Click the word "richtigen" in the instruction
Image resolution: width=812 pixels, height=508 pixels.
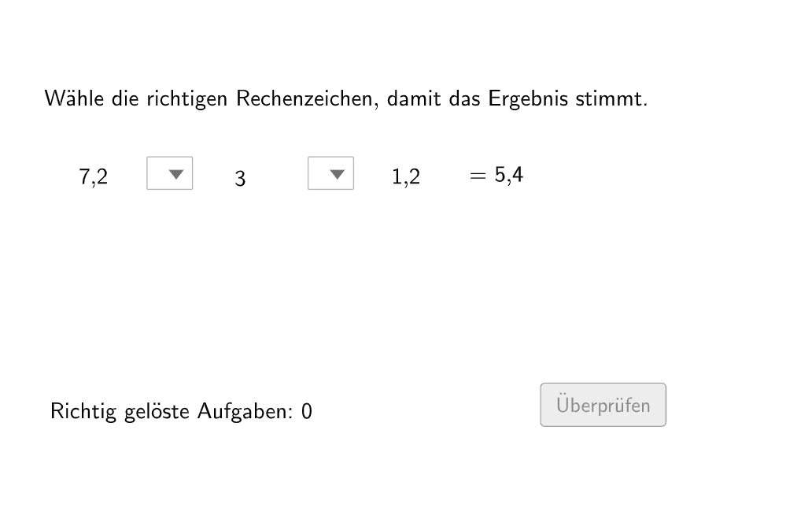pyautogui.click(x=187, y=100)
